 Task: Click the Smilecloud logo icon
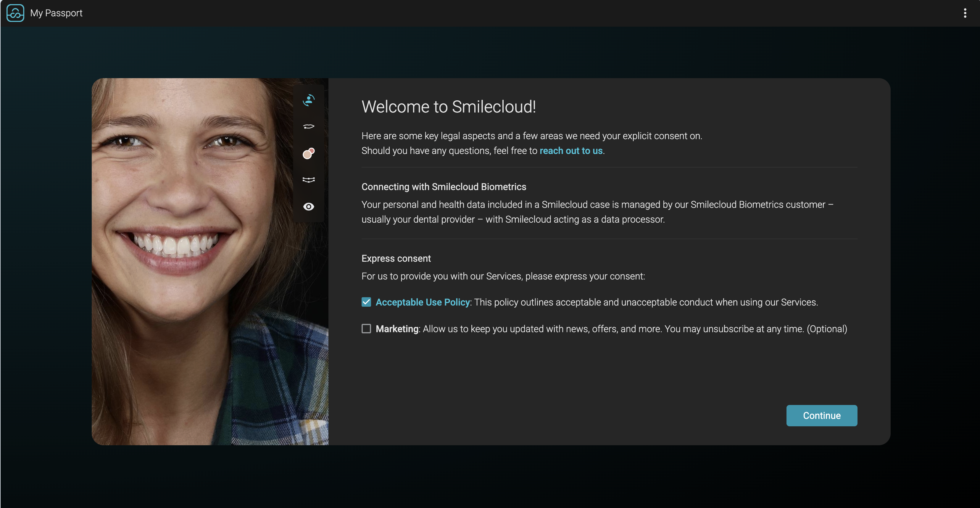pos(15,13)
